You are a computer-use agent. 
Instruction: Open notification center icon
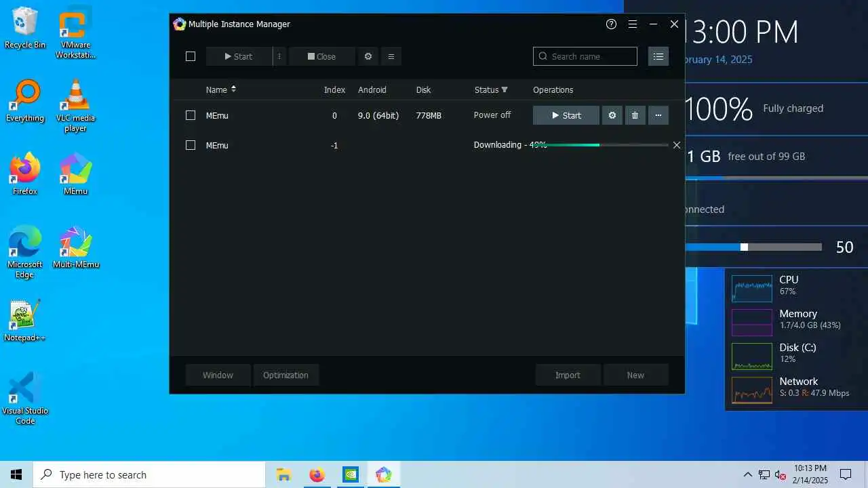click(x=846, y=474)
